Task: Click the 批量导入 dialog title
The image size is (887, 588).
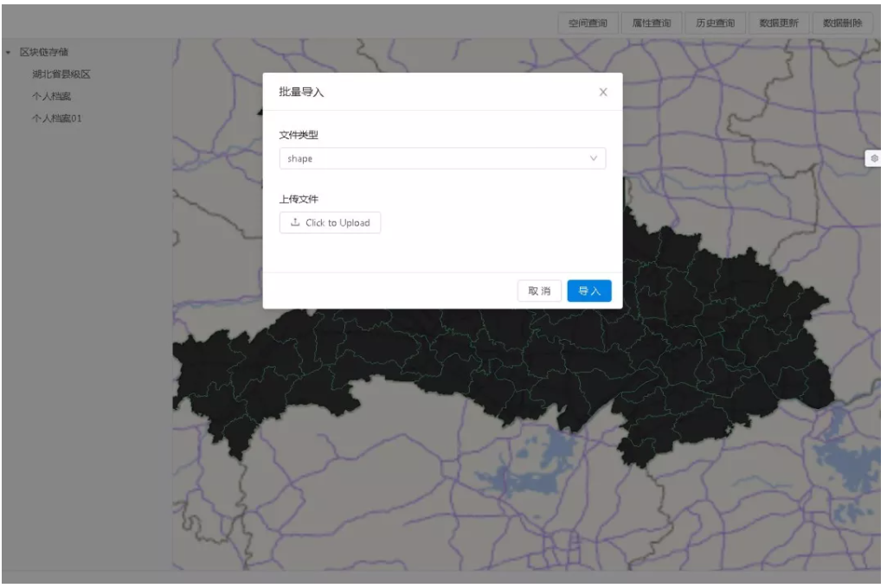Action: [301, 92]
